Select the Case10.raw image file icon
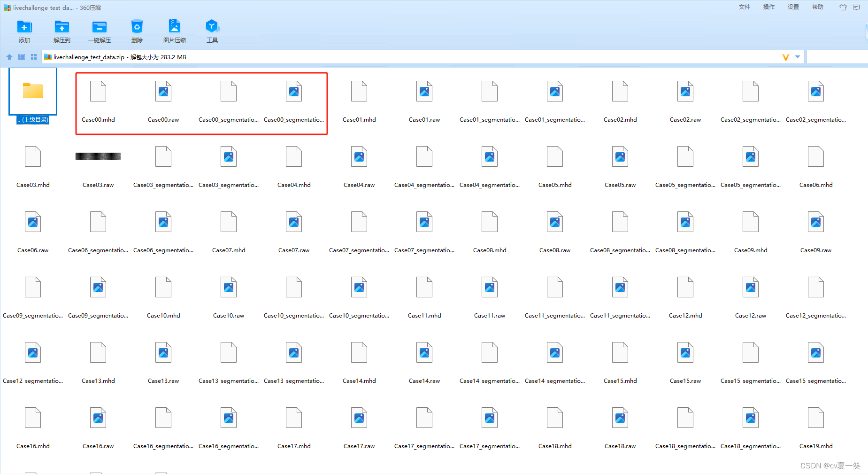The height and width of the screenshot is (474, 868). pos(229,287)
